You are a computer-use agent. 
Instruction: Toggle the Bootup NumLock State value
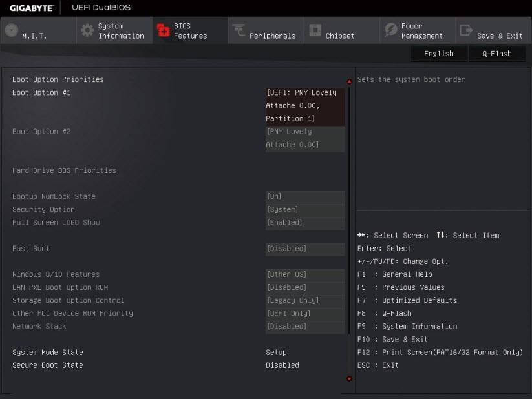tap(304, 197)
